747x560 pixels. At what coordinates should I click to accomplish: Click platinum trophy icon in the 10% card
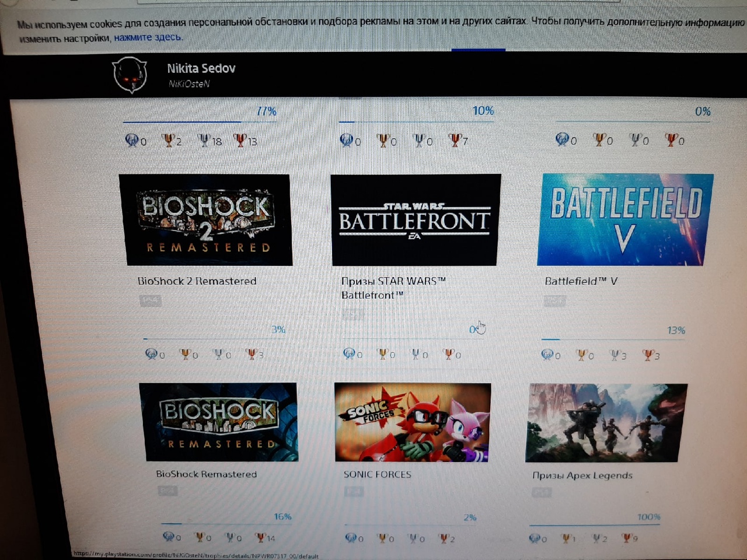[x=347, y=140]
